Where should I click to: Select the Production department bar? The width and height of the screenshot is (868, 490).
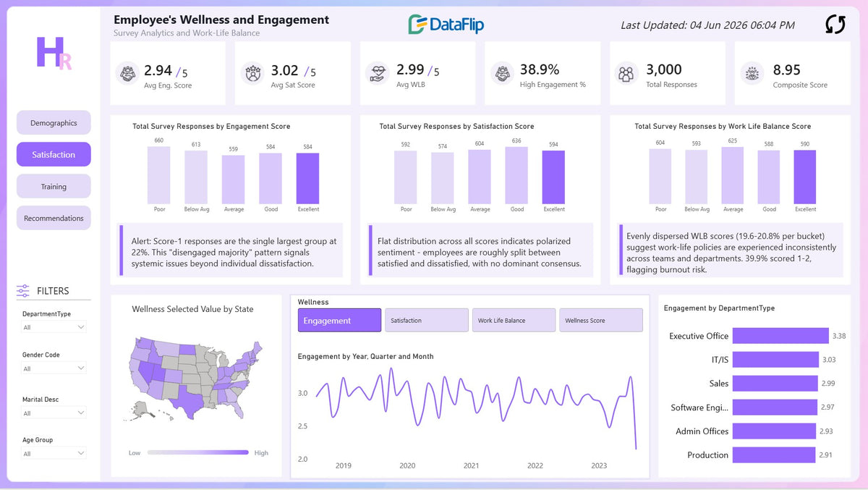coord(774,455)
